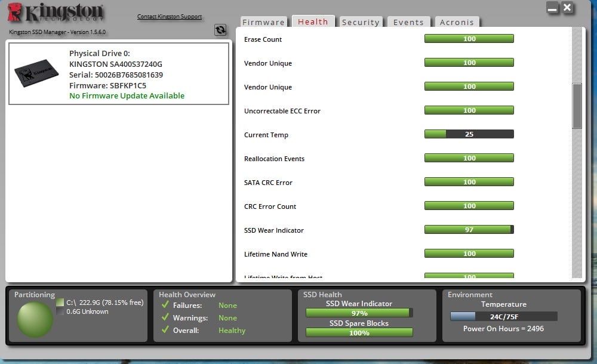Image resolution: width=597 pixels, height=364 pixels.
Task: Click the CRC Error Count label
Action: coord(270,206)
